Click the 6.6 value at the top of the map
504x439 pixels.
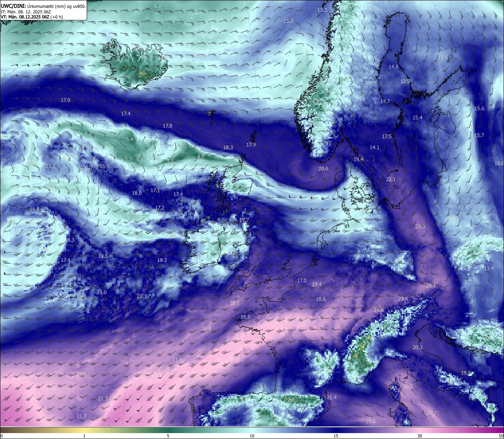(158, 6)
